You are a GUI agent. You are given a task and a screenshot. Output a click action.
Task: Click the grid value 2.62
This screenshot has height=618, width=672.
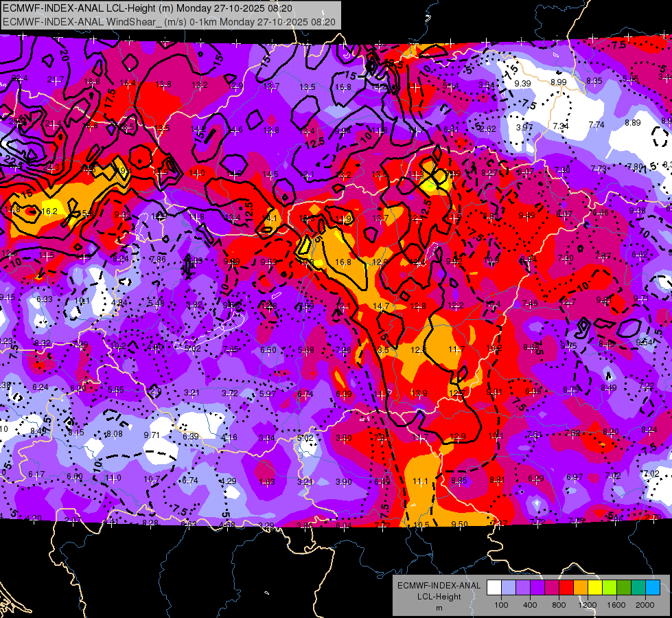pos(488,129)
